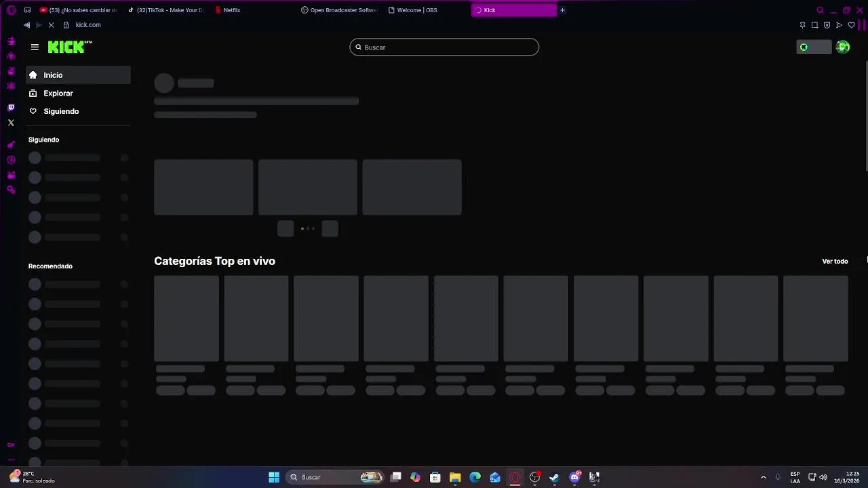Click the Kick logo

(x=70, y=47)
